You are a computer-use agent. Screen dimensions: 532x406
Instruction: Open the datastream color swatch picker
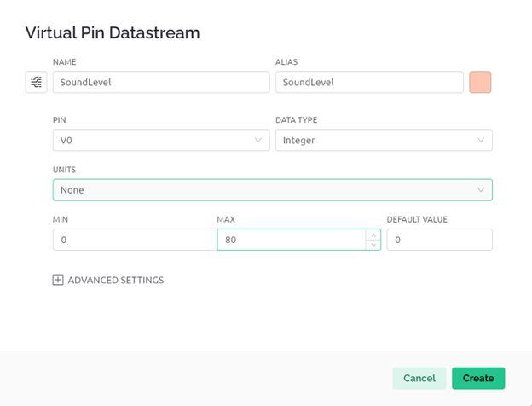pos(480,82)
